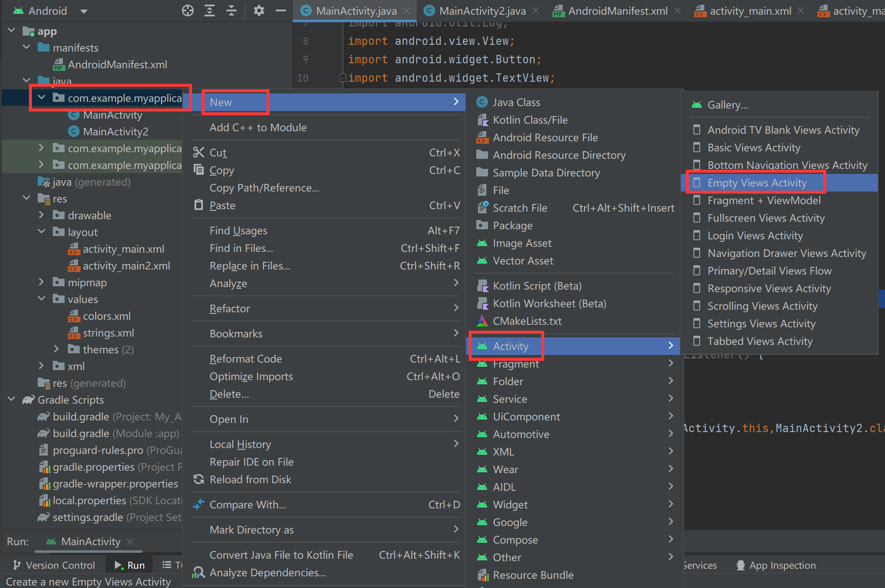Select Empty Views Activity option
This screenshot has width=885, height=588.
[757, 183]
